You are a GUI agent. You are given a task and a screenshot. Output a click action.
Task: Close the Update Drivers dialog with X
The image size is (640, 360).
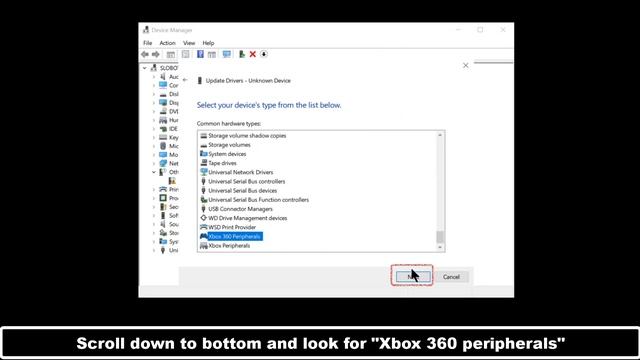point(466,65)
